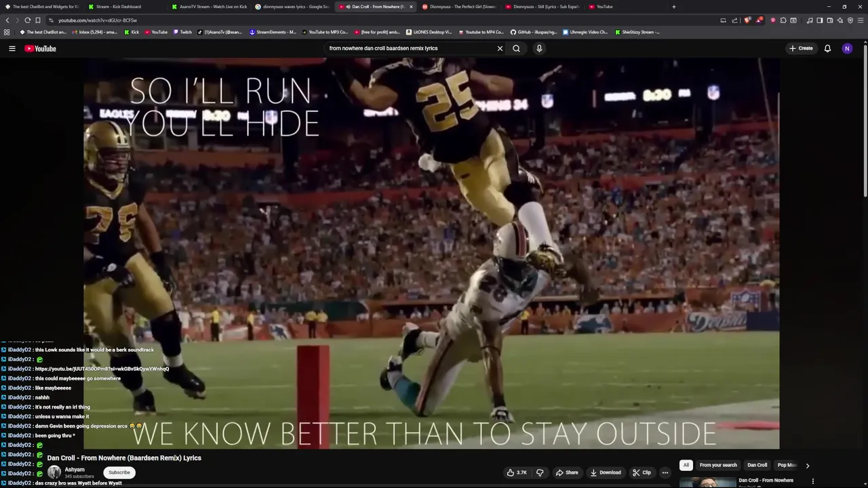Open more actions three-dot menu under video
The image size is (868, 488).
coord(665,472)
